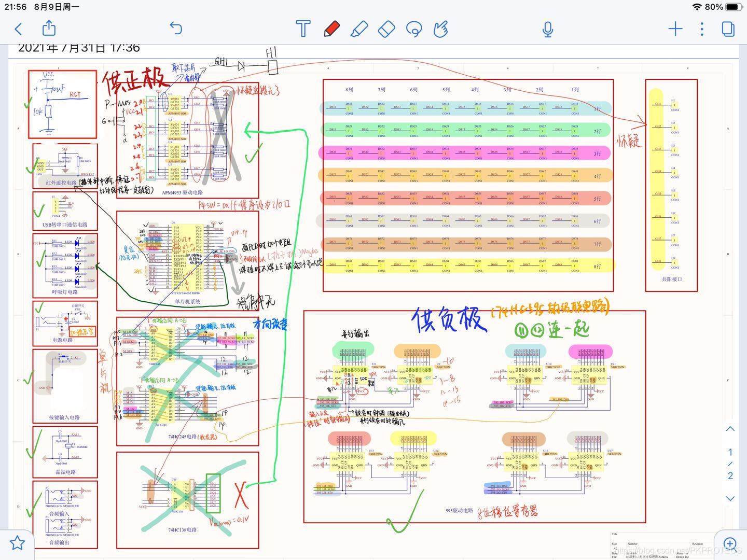The image size is (747, 560).
Task: Tap the '1列' column header
Action: 575,90
